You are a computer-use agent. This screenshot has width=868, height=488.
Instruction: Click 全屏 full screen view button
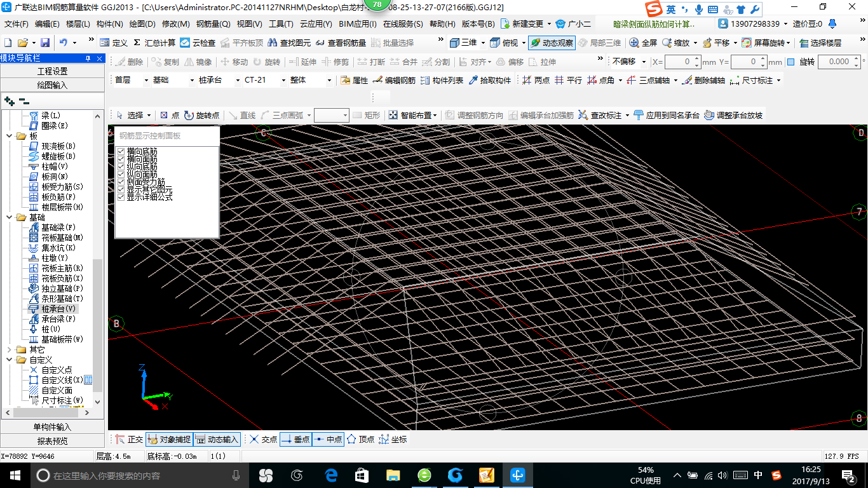643,43
